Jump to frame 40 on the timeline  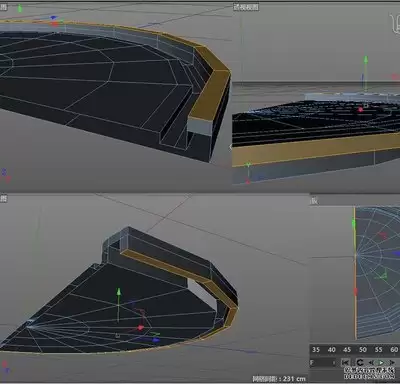pyautogui.click(x=331, y=350)
